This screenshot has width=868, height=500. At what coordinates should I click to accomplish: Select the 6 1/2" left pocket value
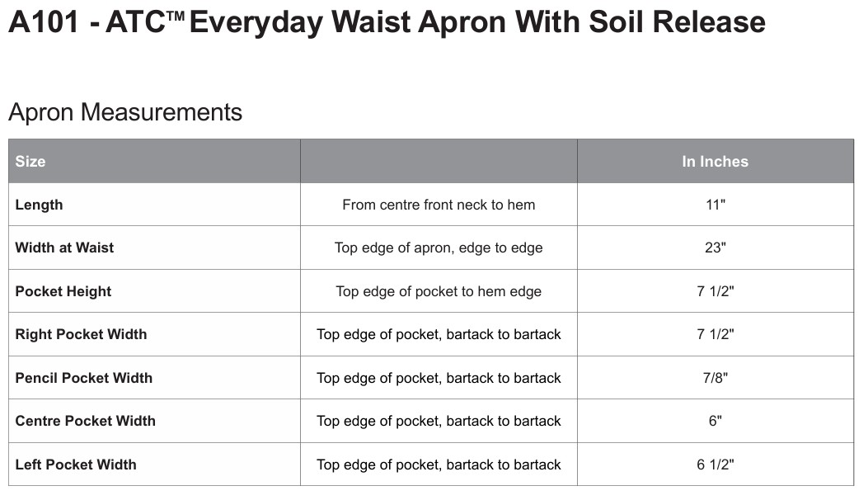716,465
